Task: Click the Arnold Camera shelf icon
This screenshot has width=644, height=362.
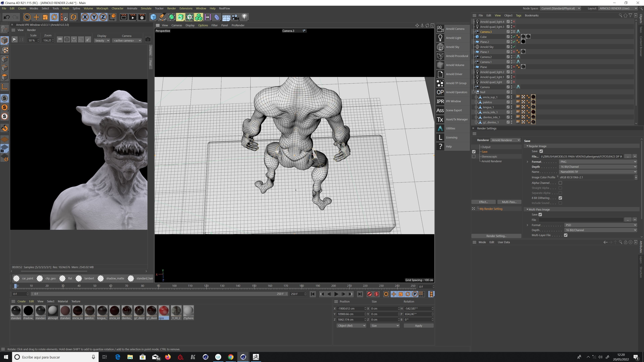Action: tap(440, 29)
